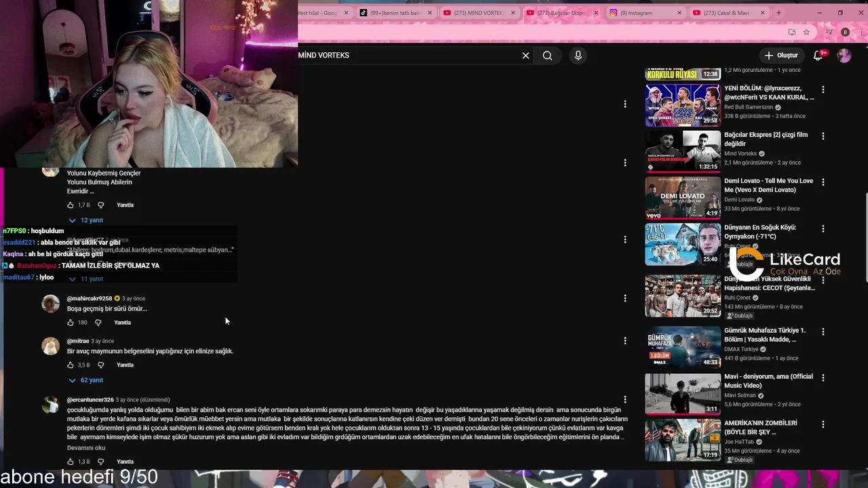Open the Ruhi Çenet channel name under CECOT video
This screenshot has width=868, height=488.
click(x=737, y=298)
